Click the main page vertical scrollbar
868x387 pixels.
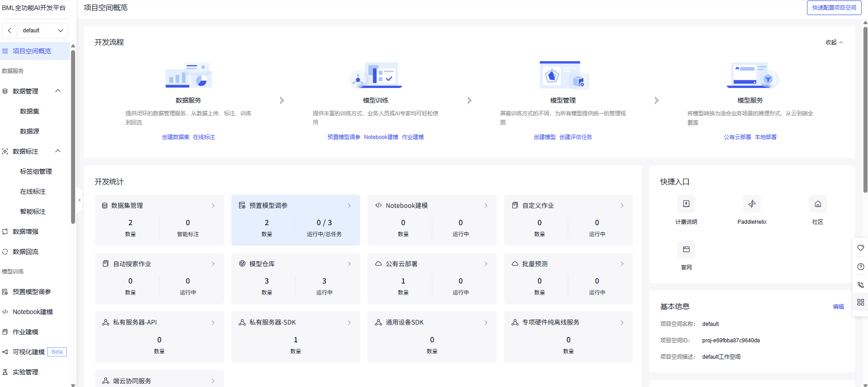click(865, 109)
